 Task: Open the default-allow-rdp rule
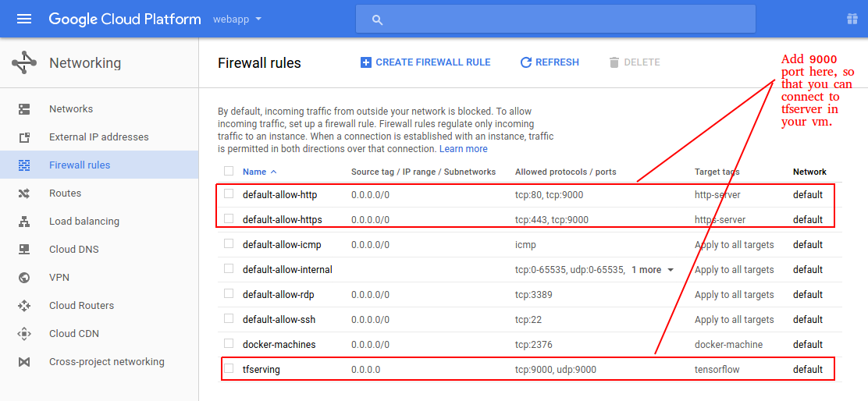279,295
